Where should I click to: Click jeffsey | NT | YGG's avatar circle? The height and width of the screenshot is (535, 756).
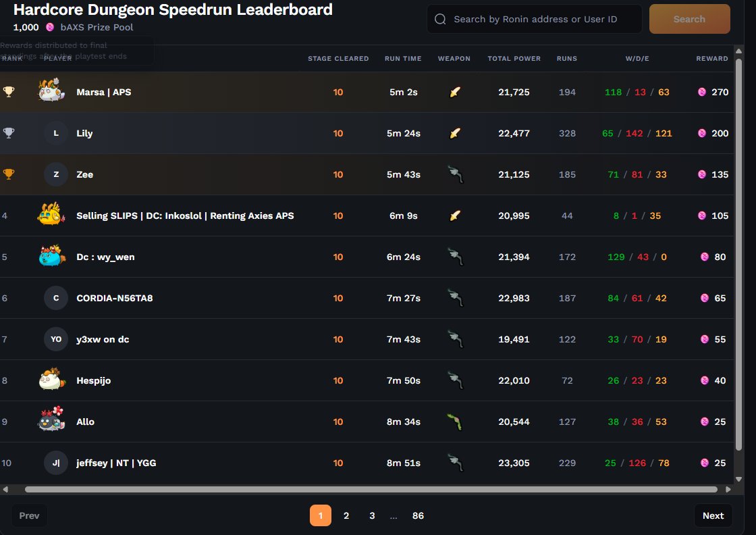[x=56, y=463]
